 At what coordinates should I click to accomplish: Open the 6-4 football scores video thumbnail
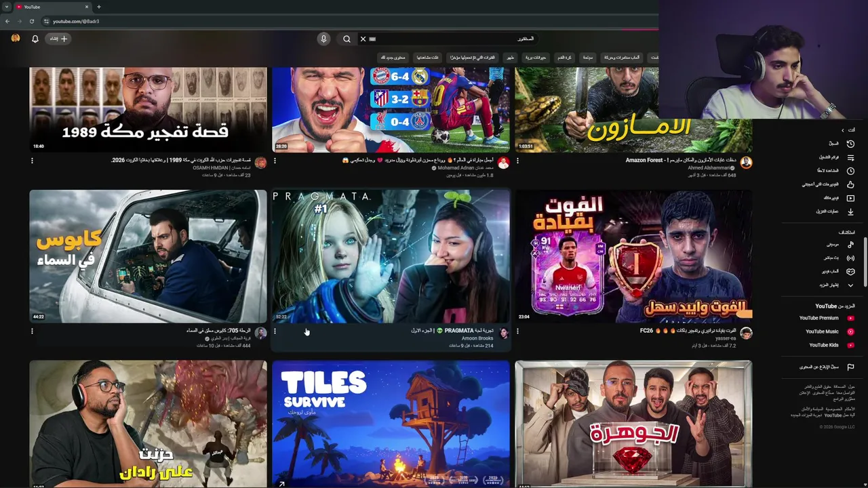tap(391, 109)
